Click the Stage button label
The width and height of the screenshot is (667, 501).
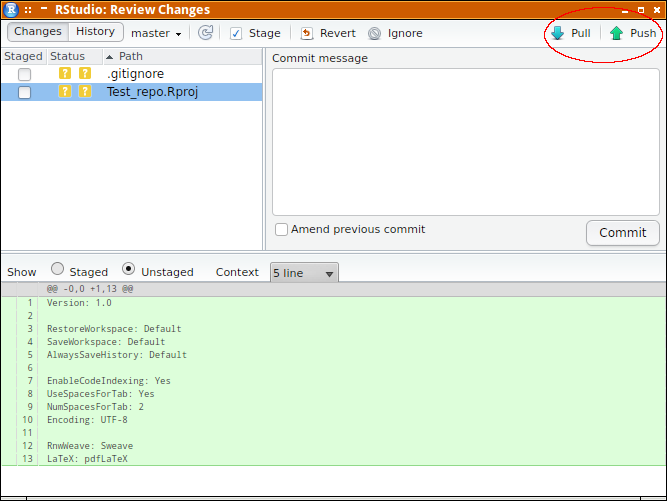(265, 33)
